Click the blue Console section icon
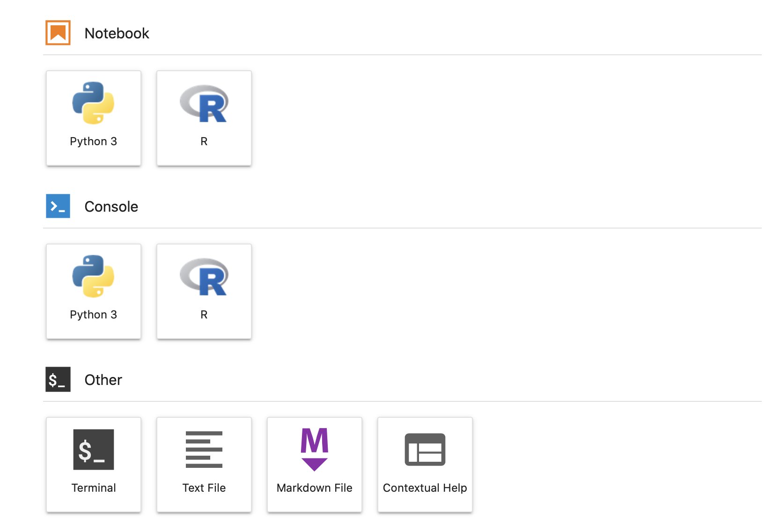The width and height of the screenshot is (765, 532). [58, 206]
